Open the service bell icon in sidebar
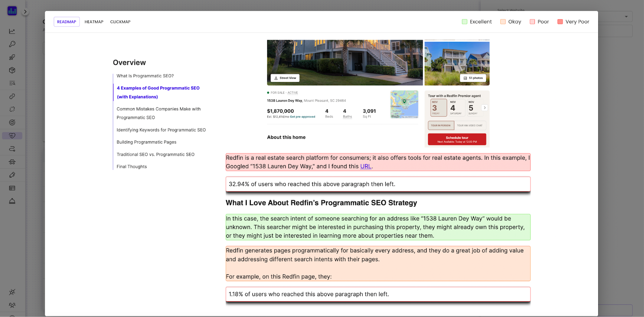The width and height of the screenshot is (644, 317). (12, 201)
